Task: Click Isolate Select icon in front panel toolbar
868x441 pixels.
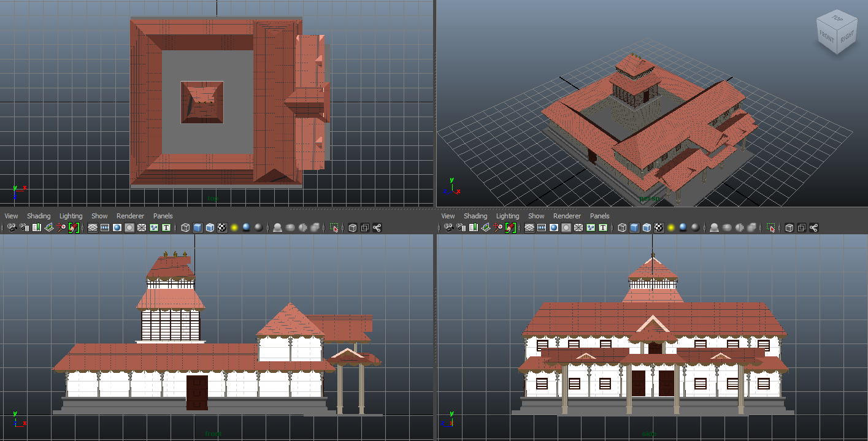Action: pos(334,228)
